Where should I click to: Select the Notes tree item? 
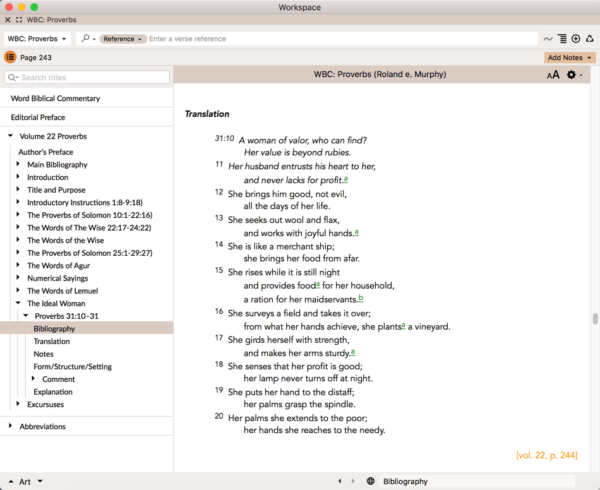pyautogui.click(x=43, y=354)
